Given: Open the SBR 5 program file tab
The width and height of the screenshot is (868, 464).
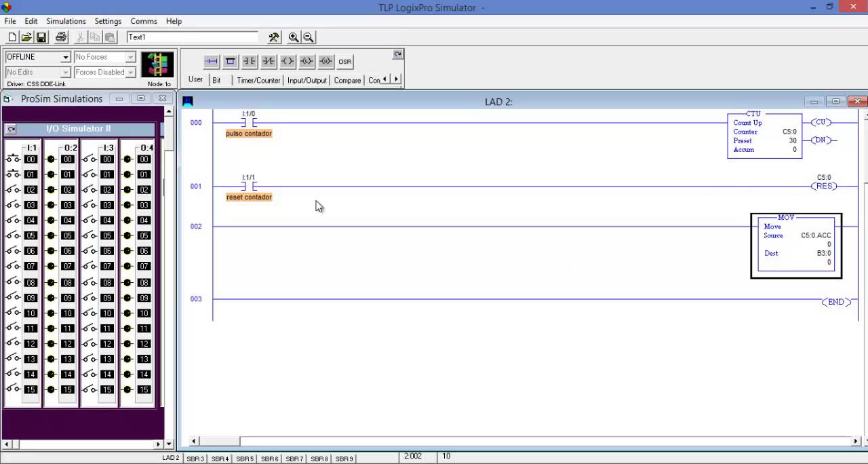Looking at the screenshot, I should (x=245, y=459).
